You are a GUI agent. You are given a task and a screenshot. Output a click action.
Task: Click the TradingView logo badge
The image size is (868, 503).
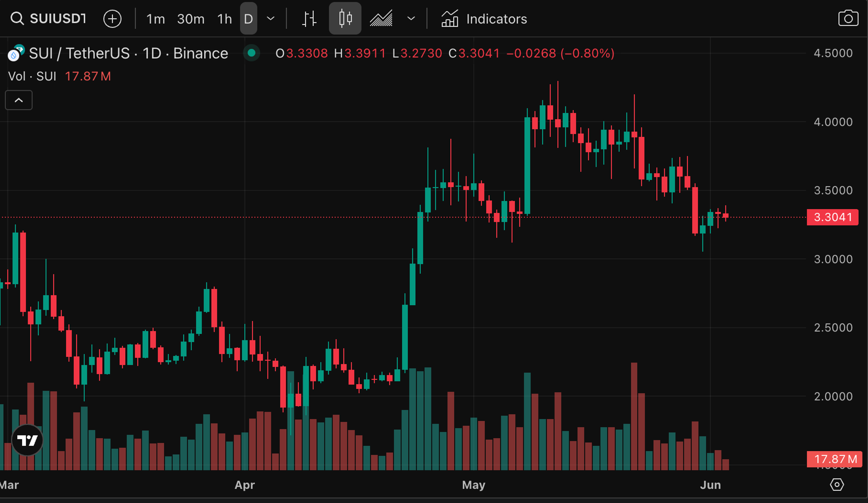27,440
